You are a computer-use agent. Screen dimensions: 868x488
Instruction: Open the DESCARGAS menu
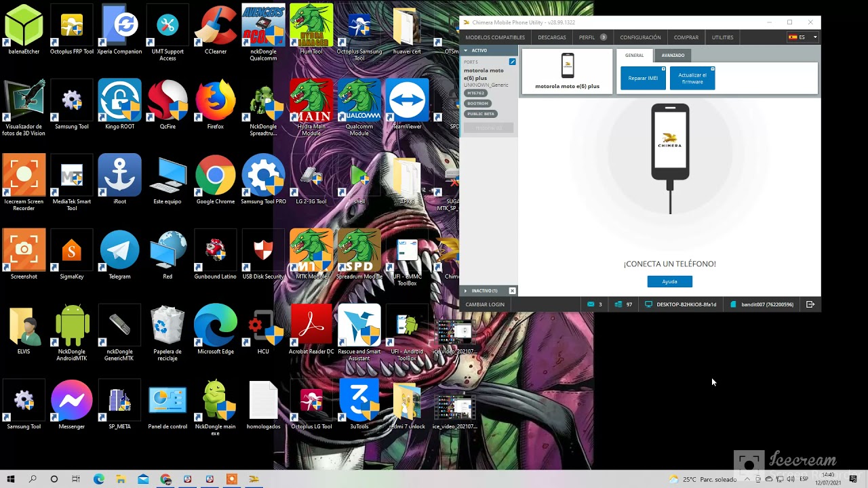tap(552, 37)
